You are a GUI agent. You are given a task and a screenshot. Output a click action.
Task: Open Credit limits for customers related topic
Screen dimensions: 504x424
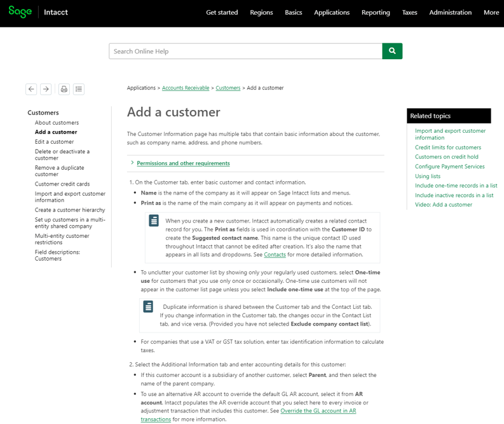(447, 147)
